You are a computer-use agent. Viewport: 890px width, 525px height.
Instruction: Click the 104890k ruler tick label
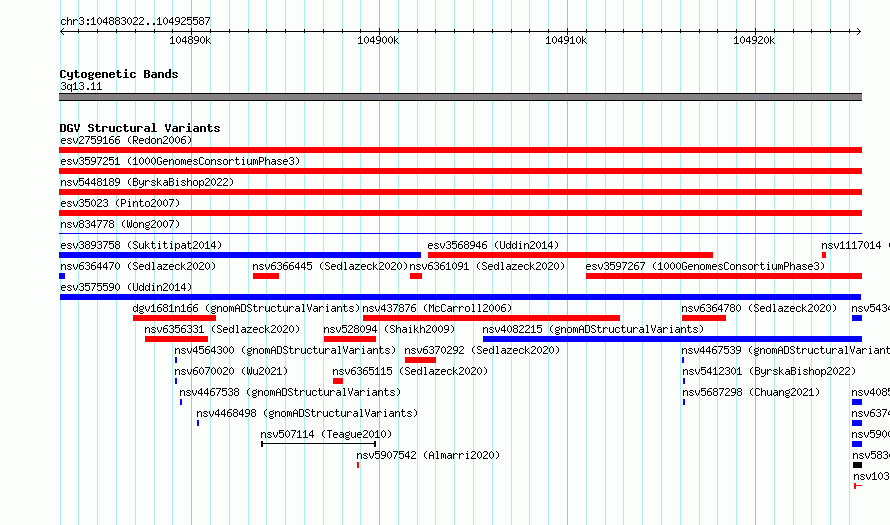coord(190,40)
